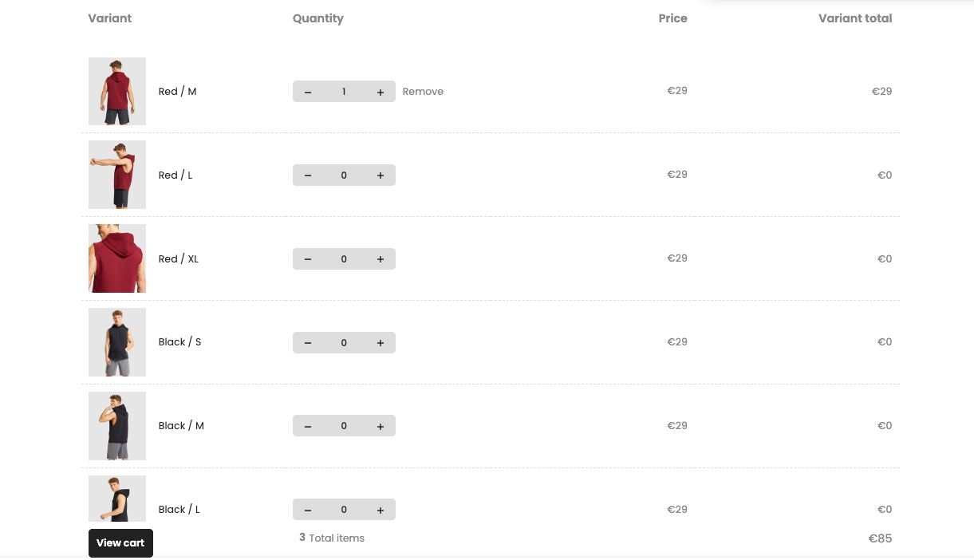
Task: Increase Black / S quantity by one
Action: coord(381,343)
